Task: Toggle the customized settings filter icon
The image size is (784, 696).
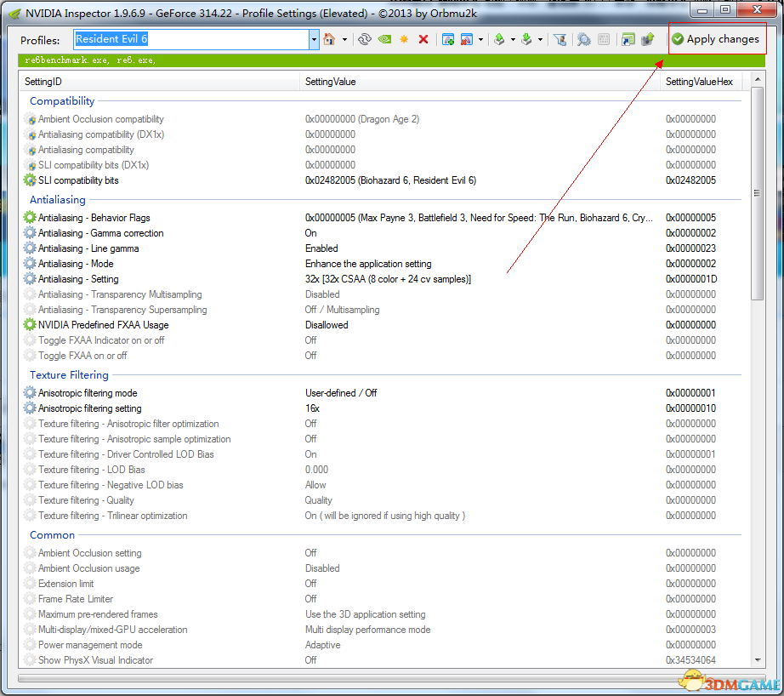Action: pos(560,39)
